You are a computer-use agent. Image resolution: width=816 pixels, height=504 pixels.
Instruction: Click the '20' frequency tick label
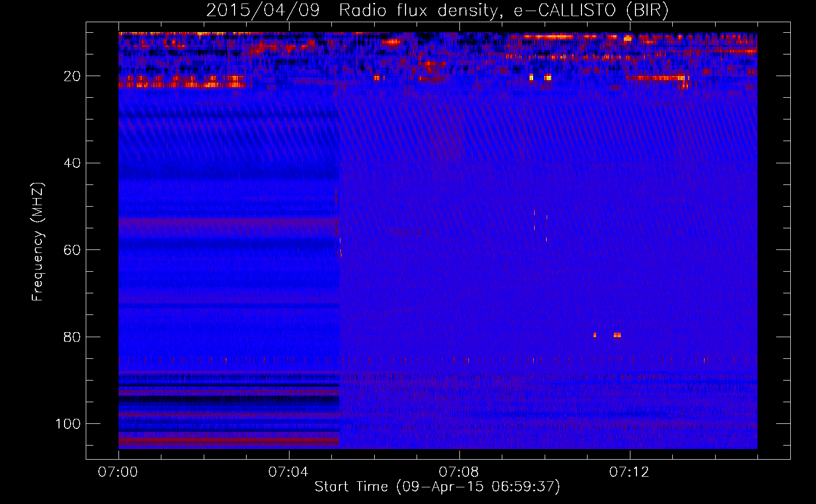point(72,76)
